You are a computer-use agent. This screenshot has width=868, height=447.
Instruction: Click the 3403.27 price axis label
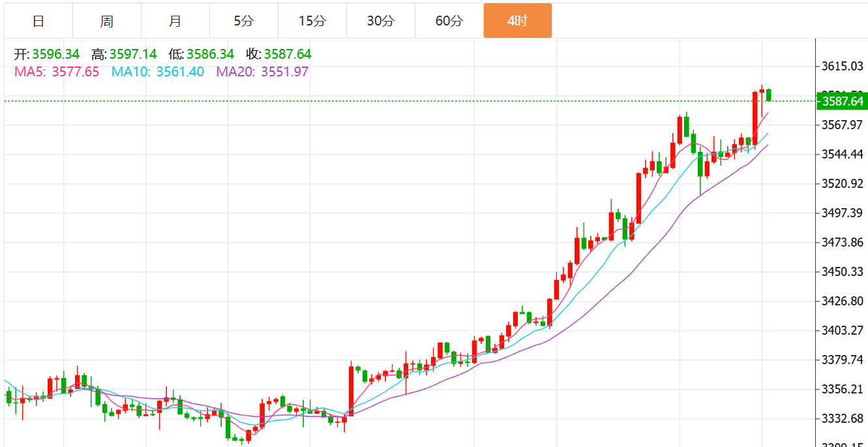(842, 330)
